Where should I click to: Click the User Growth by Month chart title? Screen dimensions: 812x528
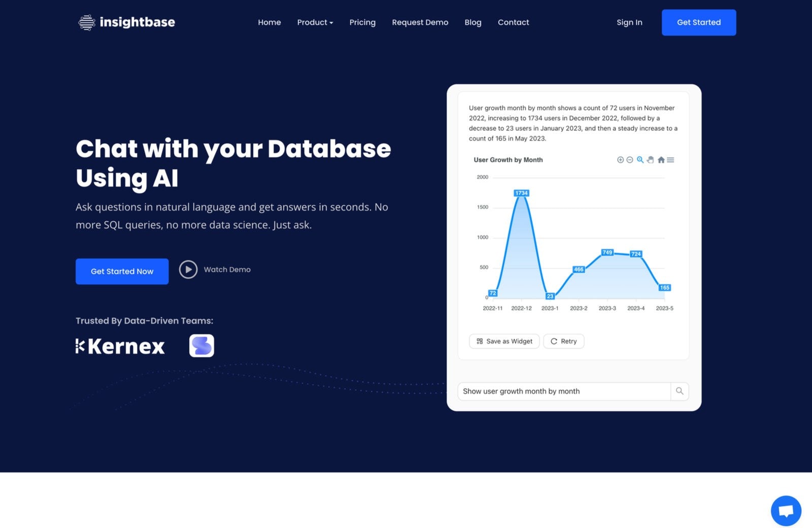tap(508, 160)
